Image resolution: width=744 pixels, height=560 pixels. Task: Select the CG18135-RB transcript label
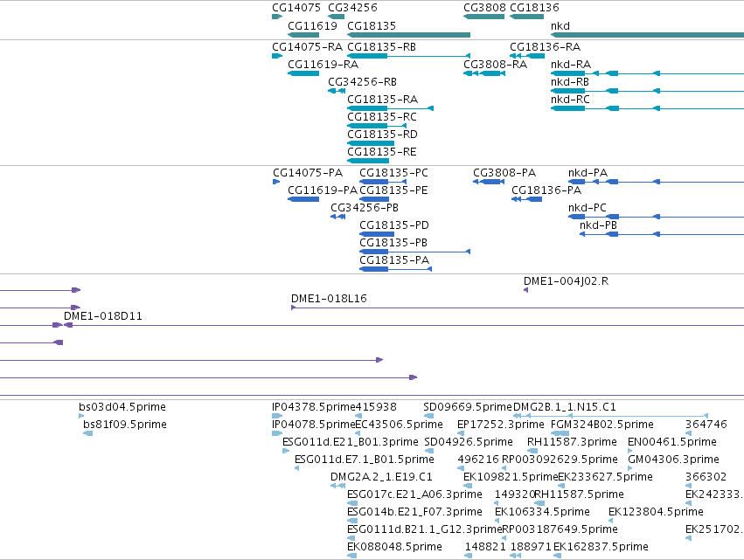click(381, 47)
